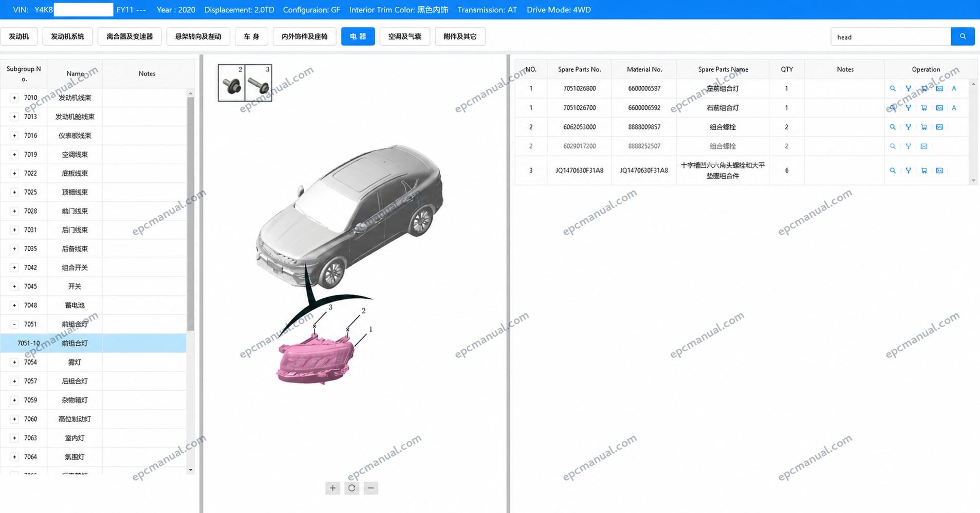Open the 车身 category tab

(x=251, y=36)
